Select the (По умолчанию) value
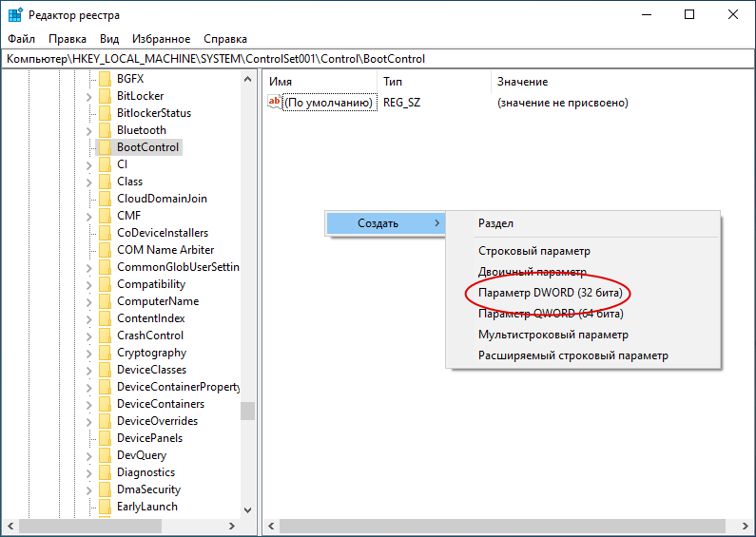756x537 pixels. pos(328,103)
